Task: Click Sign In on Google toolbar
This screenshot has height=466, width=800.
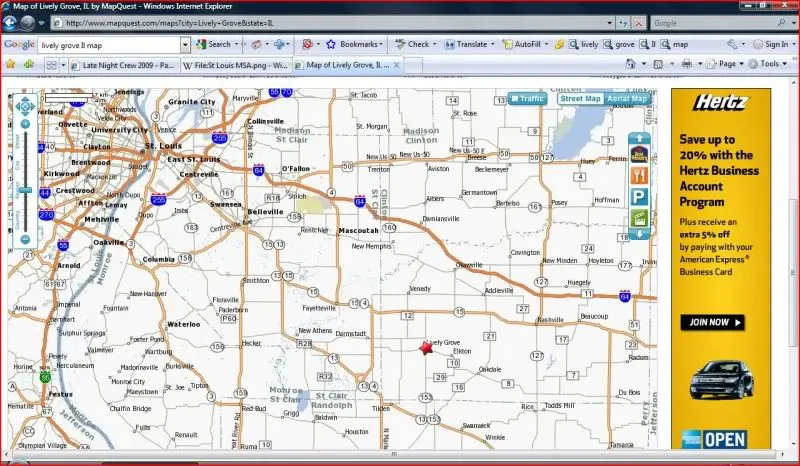Action: (770, 44)
